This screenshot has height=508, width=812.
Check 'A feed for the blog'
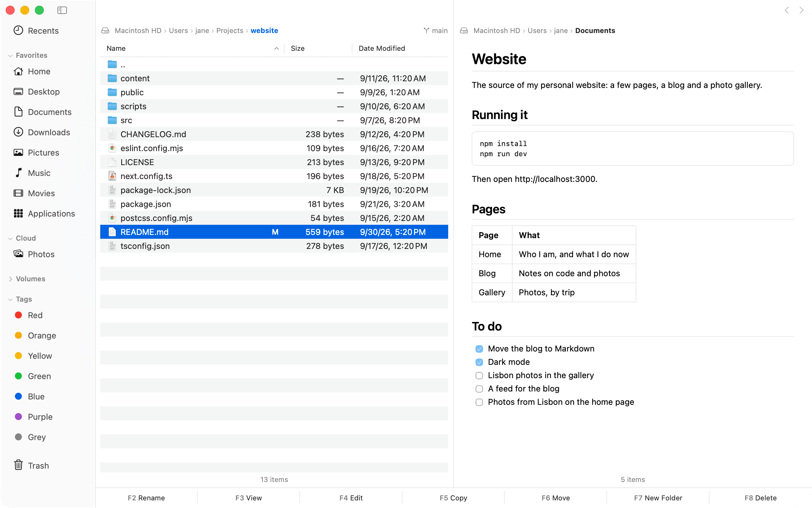click(x=479, y=389)
